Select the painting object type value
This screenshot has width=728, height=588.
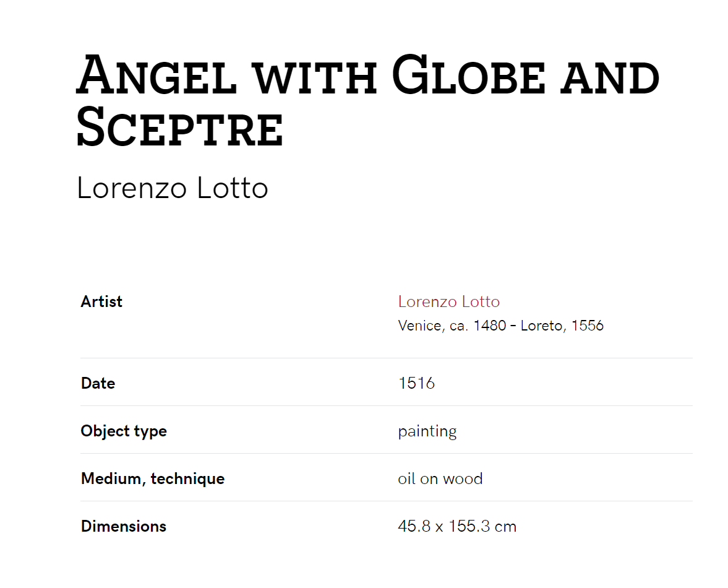(x=427, y=432)
